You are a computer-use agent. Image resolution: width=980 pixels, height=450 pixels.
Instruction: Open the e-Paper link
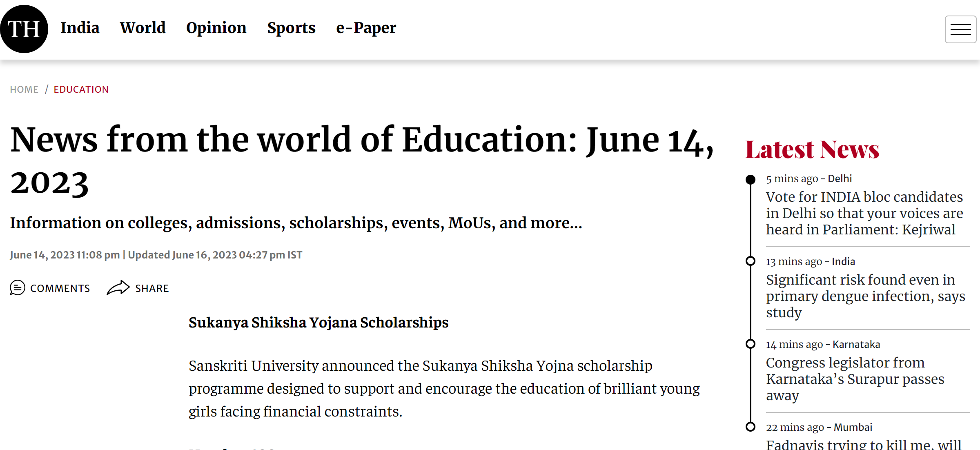coord(366,28)
